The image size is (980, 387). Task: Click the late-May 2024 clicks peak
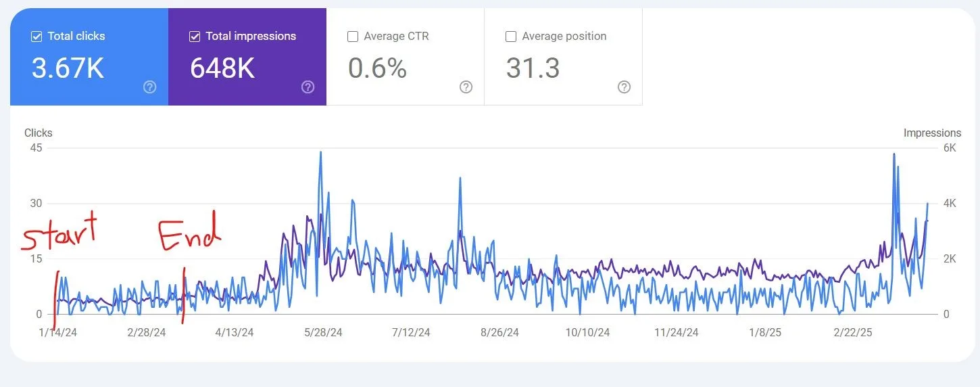320,152
